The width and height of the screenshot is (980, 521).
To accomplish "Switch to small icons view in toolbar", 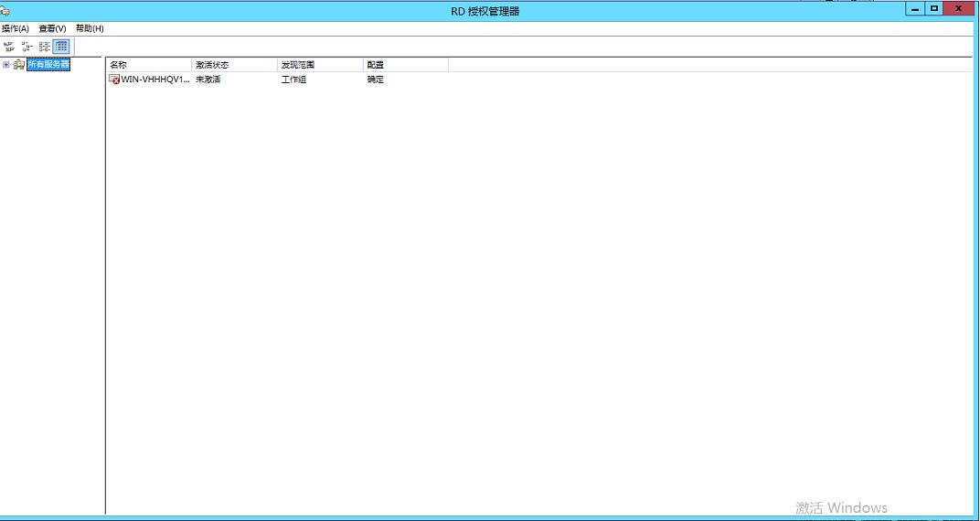I will (x=27, y=47).
